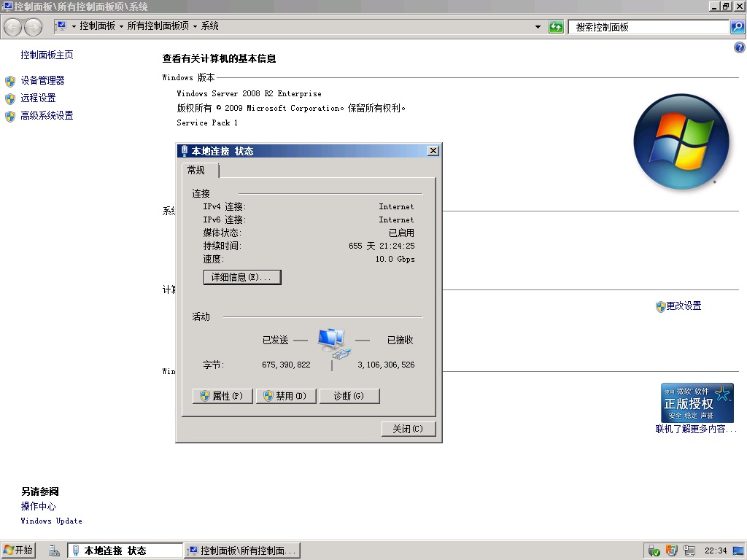Click the Safely Remove Hardware tray icon
Image resolution: width=747 pixels, height=560 pixels.
pos(654,551)
